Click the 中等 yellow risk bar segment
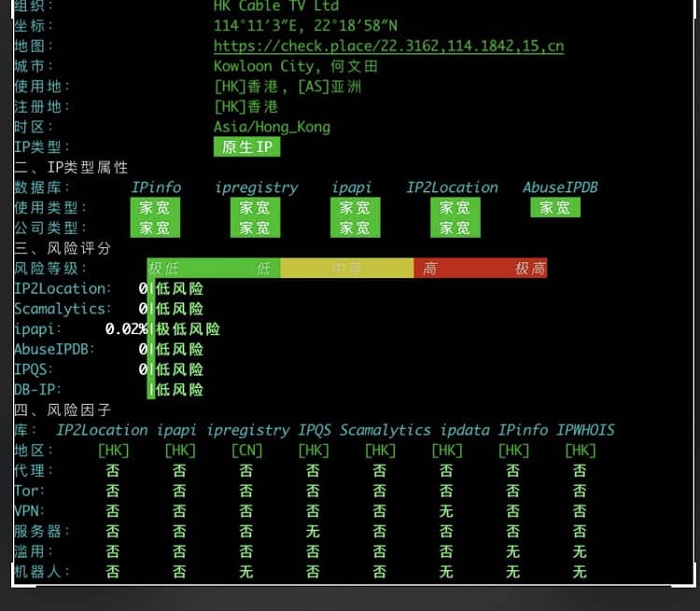 (x=346, y=269)
